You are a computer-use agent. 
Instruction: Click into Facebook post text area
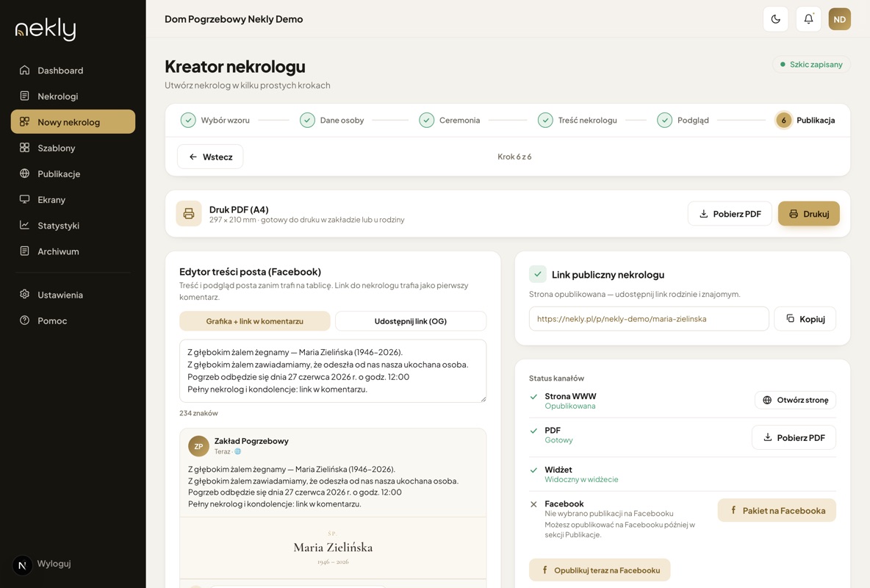point(333,371)
